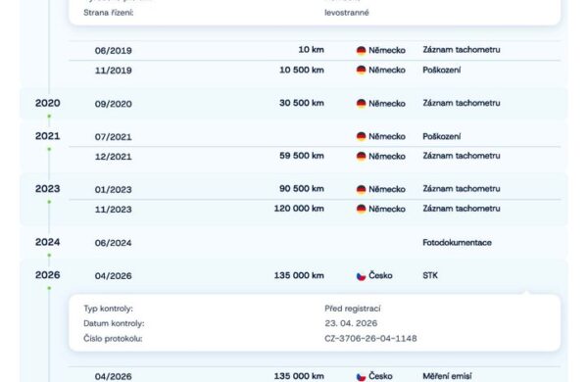Click the Czech flag in the Měření emisí row
This screenshot has height=382, width=588.
[x=361, y=376]
